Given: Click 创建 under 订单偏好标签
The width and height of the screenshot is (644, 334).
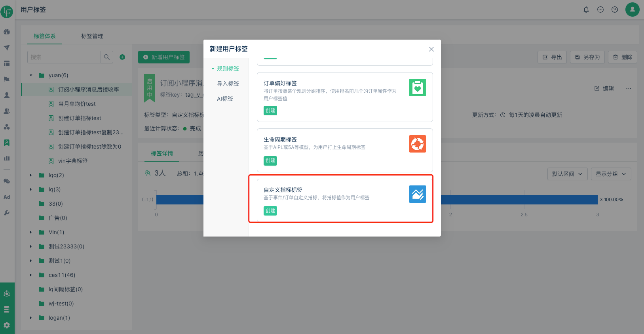Looking at the screenshot, I should (270, 111).
